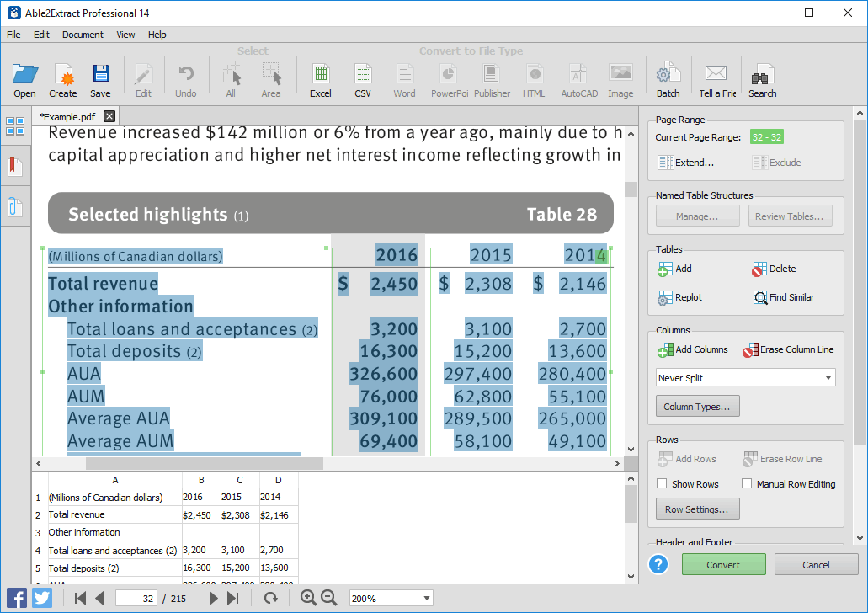Open a PDF with the Open icon

[x=25, y=80]
